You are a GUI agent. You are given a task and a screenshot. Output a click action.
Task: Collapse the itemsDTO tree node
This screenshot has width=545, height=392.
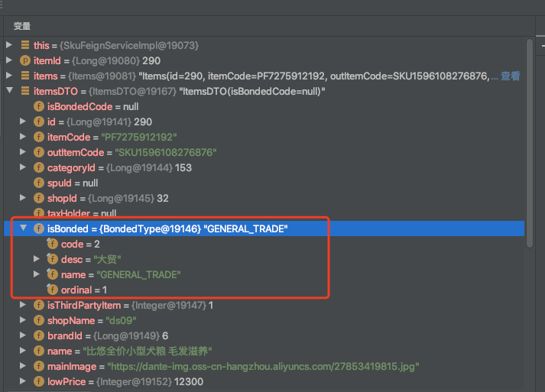(x=9, y=91)
